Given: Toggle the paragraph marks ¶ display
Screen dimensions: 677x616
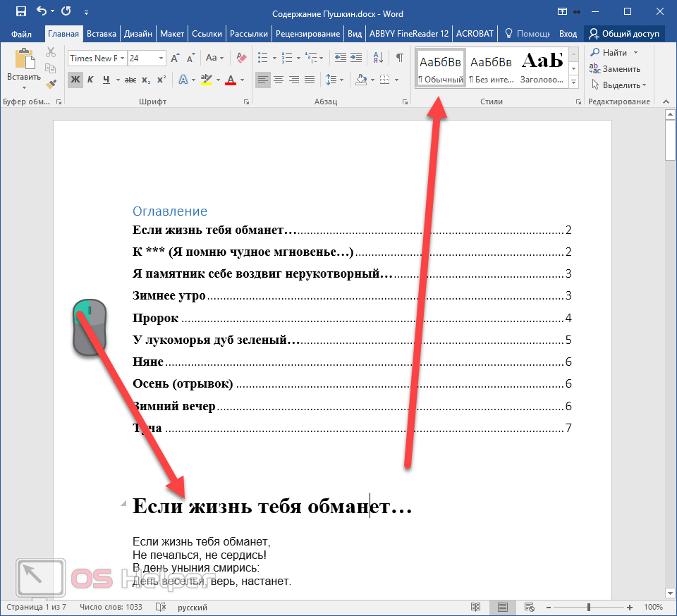Looking at the screenshot, I should click(x=400, y=57).
